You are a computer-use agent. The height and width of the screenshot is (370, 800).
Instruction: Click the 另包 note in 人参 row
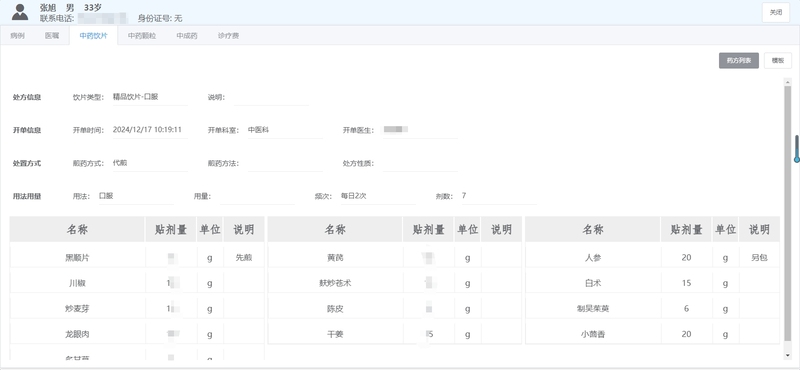point(759,258)
